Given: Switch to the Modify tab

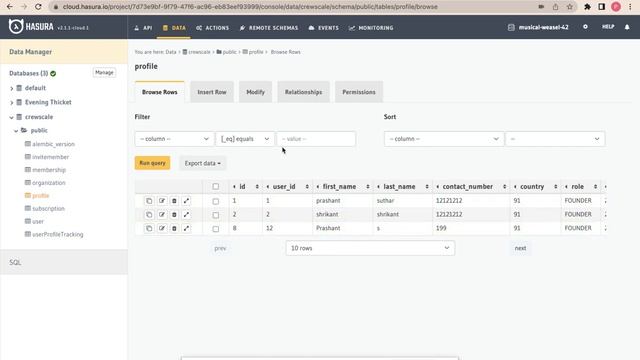Looking at the screenshot, I should coord(256,92).
